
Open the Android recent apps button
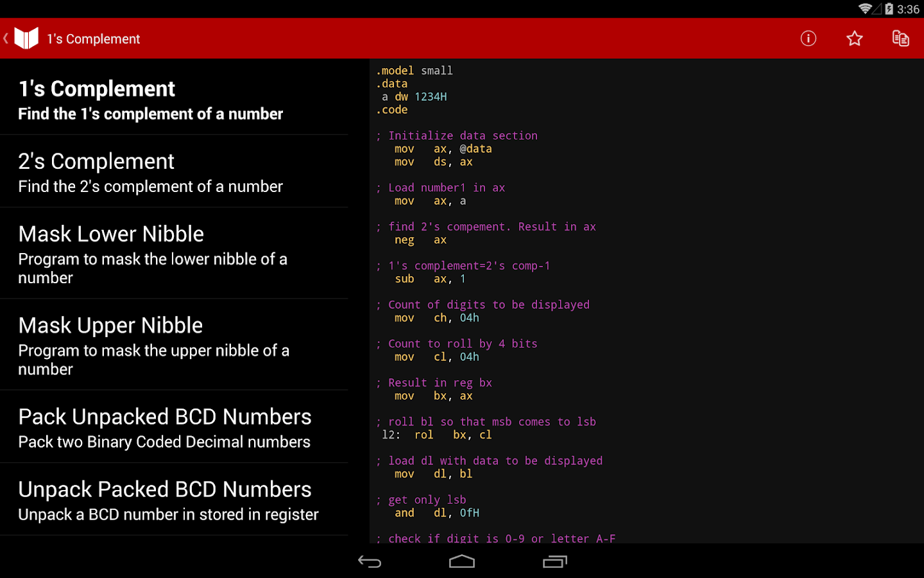pos(555,562)
